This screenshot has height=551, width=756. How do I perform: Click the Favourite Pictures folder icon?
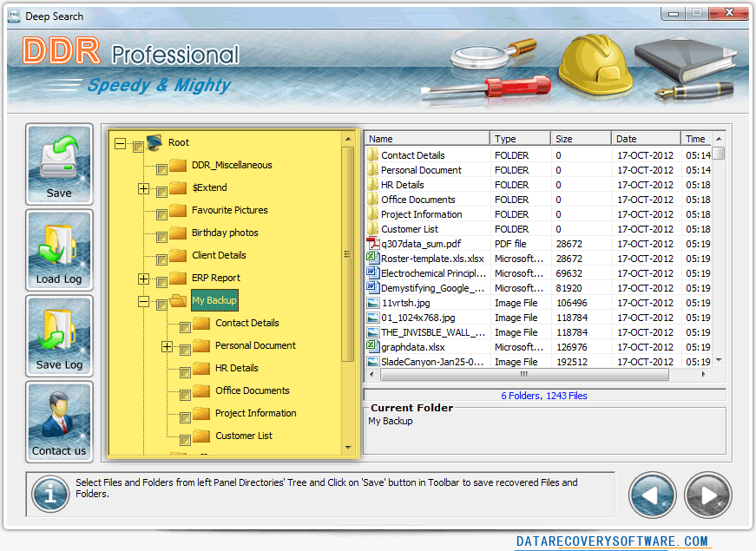point(178,210)
